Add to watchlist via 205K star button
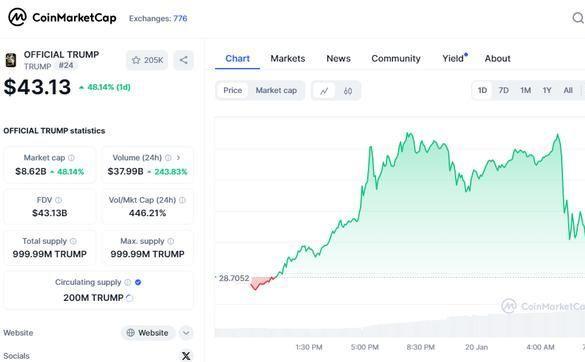Image resolution: width=585 pixels, height=362 pixels. (x=147, y=60)
